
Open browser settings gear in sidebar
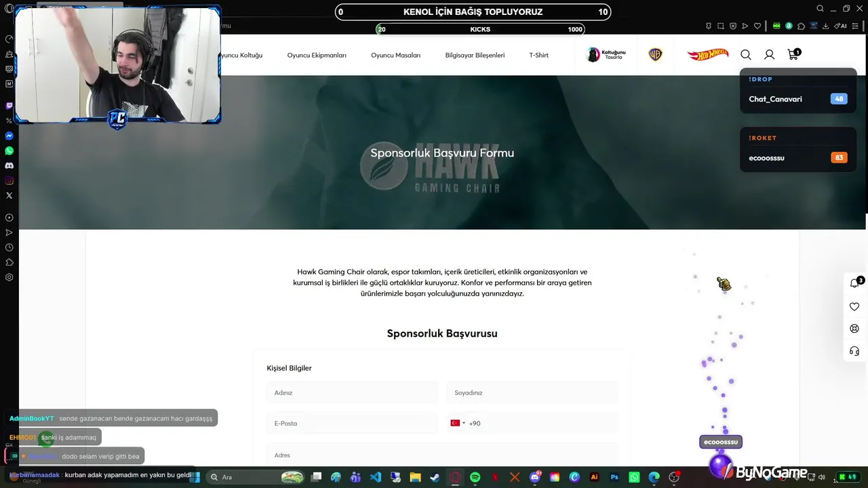click(9, 277)
